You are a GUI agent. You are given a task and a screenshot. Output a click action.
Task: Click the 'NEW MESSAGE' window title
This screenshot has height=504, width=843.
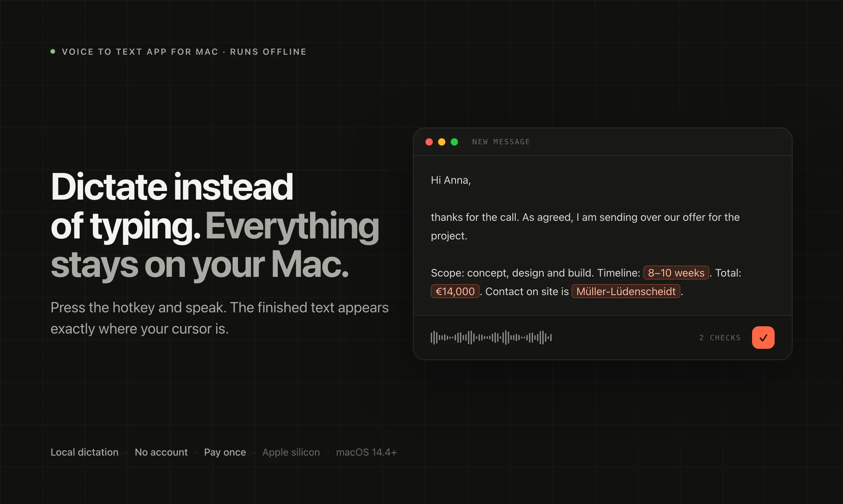pos(501,142)
